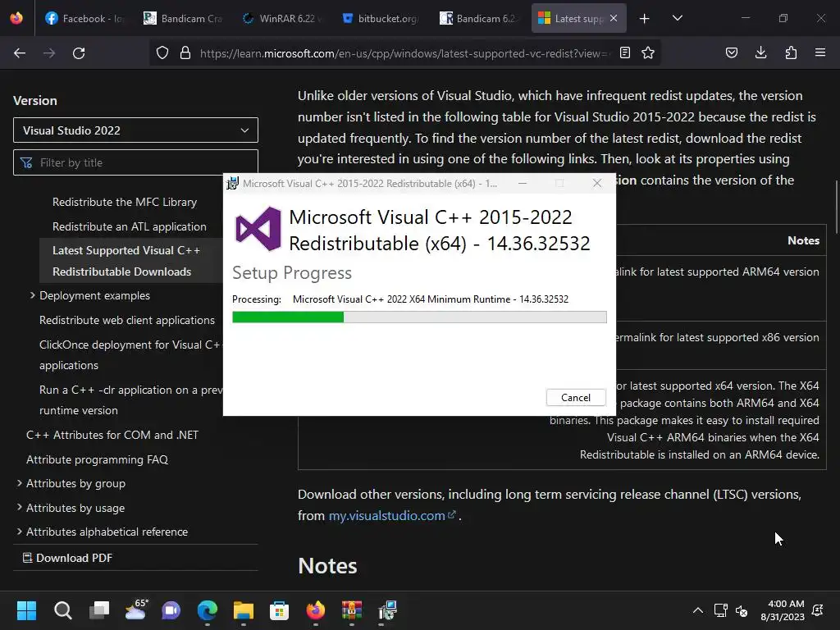Open ClickOnce deployment for Visual C++ applications
Viewport: 840px width, 630px height.
pos(130,354)
